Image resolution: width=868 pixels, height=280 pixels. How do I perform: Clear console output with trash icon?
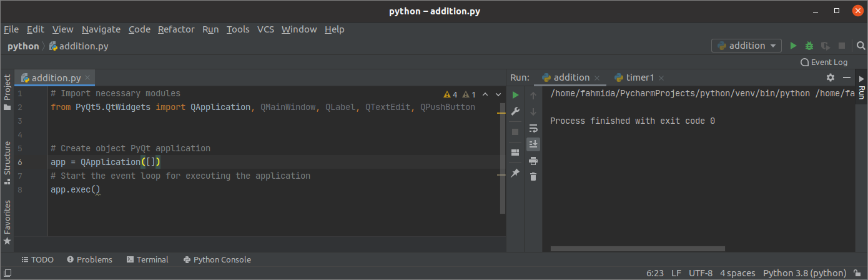[x=533, y=177]
